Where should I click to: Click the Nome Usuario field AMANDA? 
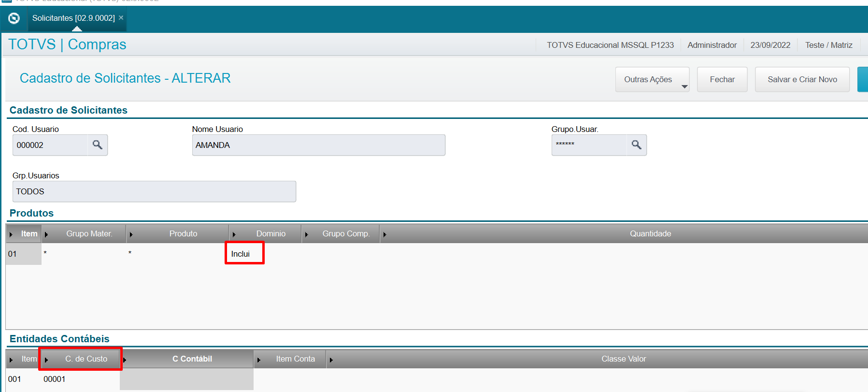(x=319, y=145)
